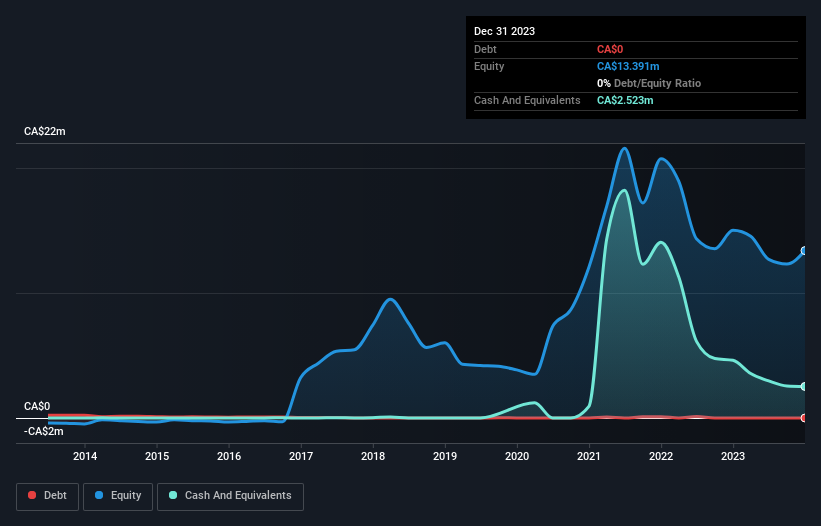Select the Equity endpoint marker at Dec 2023

coord(804,251)
